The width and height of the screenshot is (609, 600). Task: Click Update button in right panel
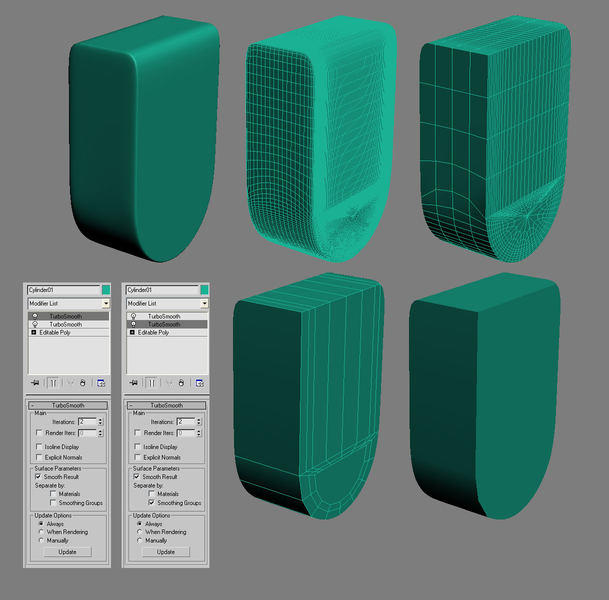click(166, 552)
